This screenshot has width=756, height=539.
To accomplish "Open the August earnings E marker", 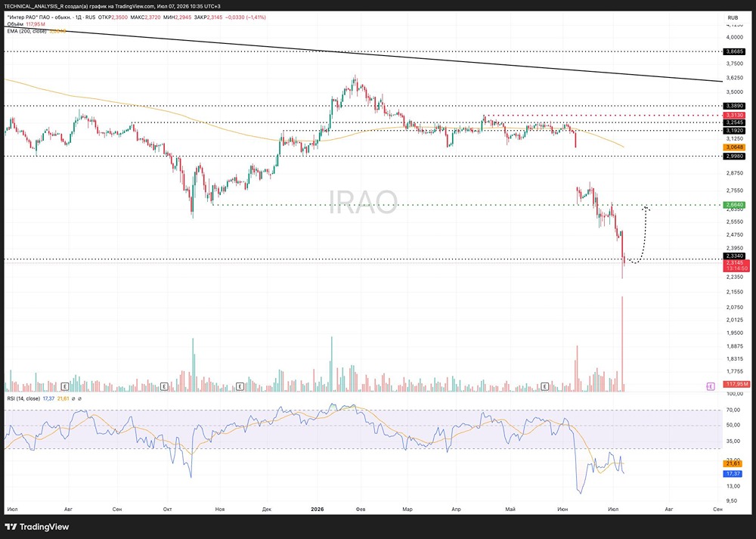I will point(66,386).
